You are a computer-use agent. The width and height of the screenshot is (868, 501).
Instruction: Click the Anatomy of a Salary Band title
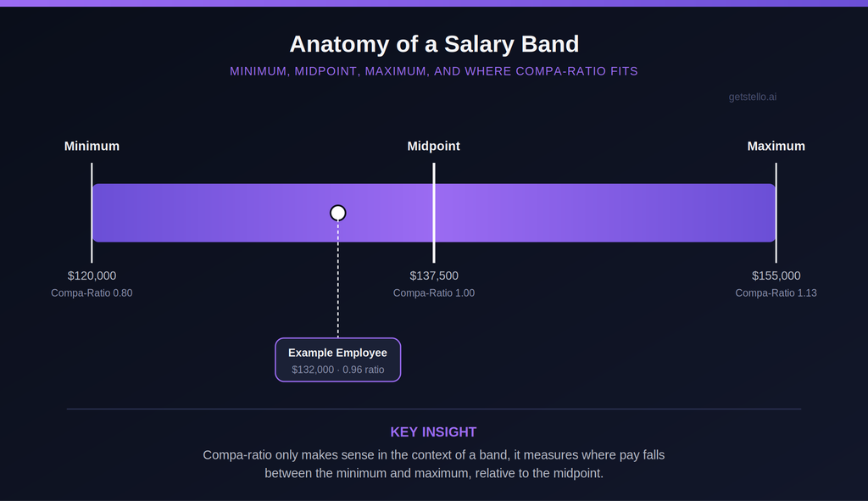[434, 44]
